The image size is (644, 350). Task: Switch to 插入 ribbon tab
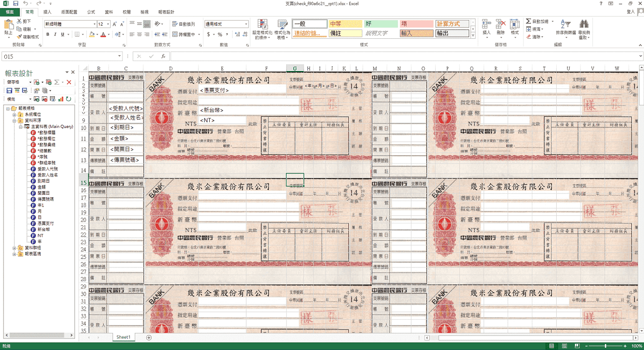pos(47,12)
